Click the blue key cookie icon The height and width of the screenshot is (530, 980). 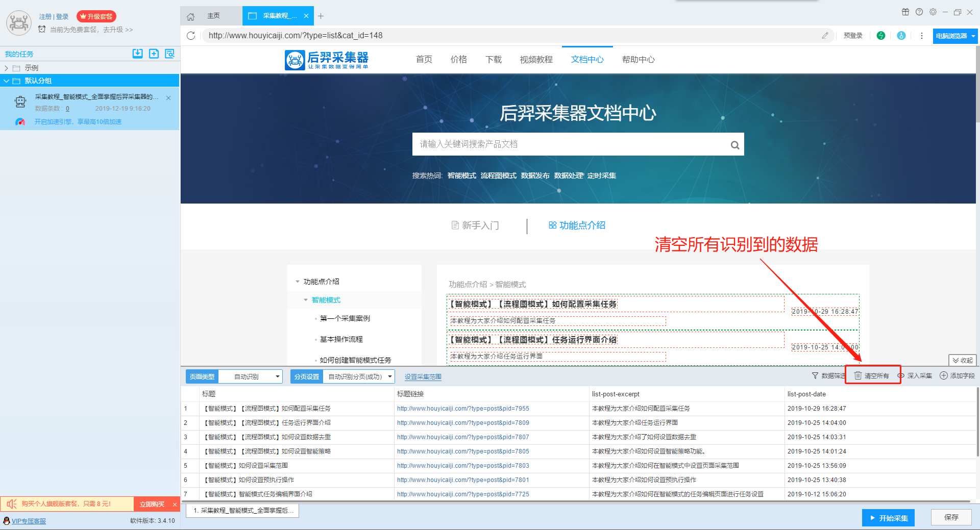coord(901,36)
